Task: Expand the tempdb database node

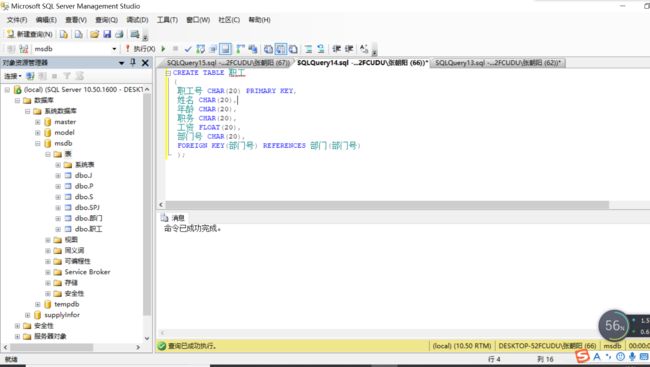Action: pos(38,304)
